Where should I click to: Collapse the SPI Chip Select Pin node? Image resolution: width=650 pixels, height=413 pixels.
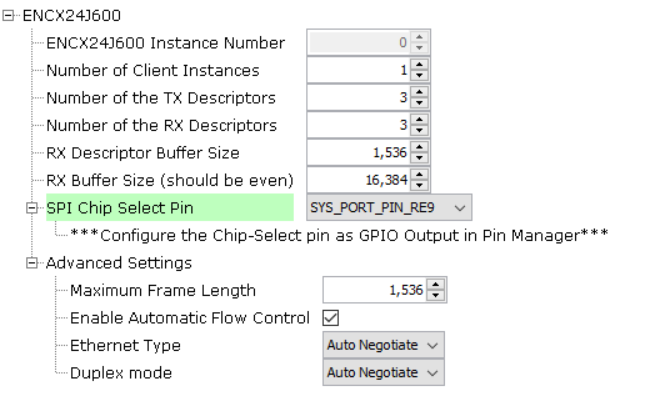[x=36, y=208]
